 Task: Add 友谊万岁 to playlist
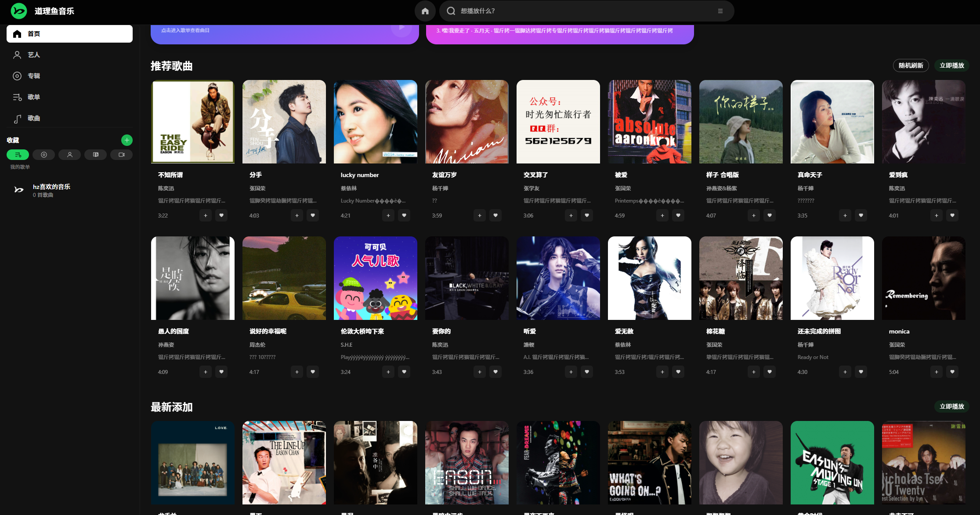pyautogui.click(x=480, y=215)
